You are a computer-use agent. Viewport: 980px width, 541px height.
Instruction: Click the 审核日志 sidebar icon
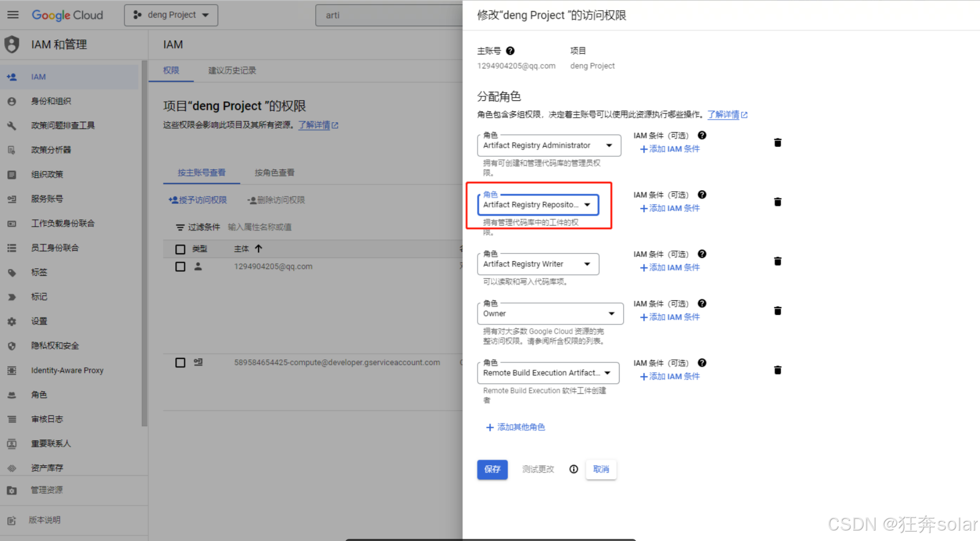point(11,419)
